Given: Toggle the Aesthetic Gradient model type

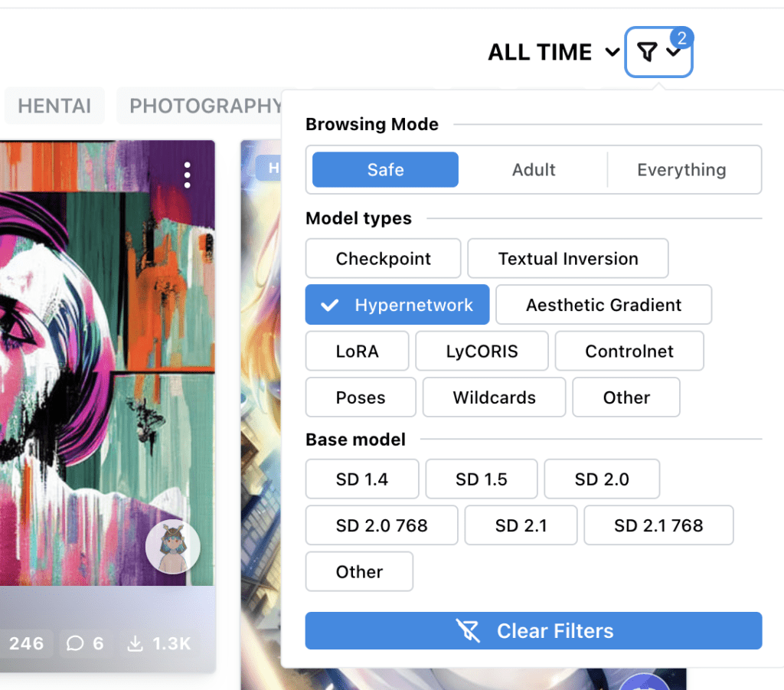Looking at the screenshot, I should (603, 305).
